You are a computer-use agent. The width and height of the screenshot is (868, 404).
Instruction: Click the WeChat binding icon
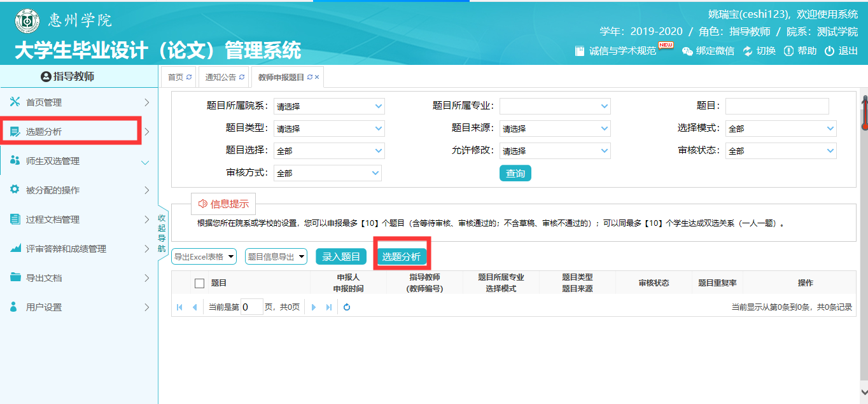pos(687,51)
